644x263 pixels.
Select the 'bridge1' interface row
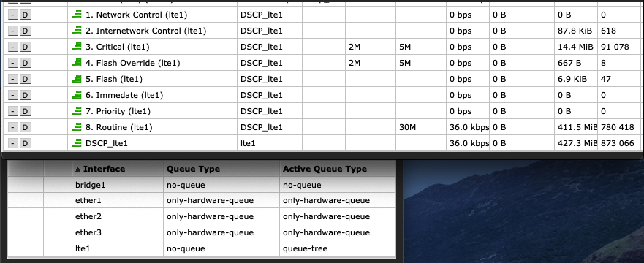click(202, 185)
